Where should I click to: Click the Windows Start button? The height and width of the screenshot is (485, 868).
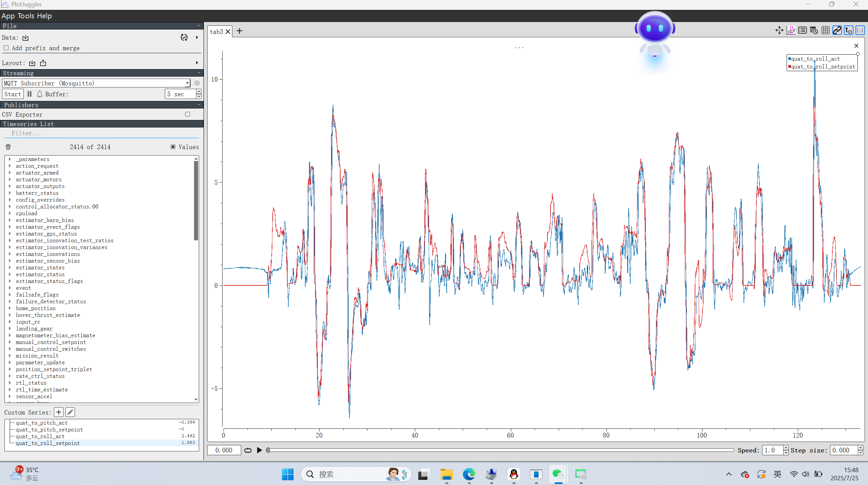288,474
